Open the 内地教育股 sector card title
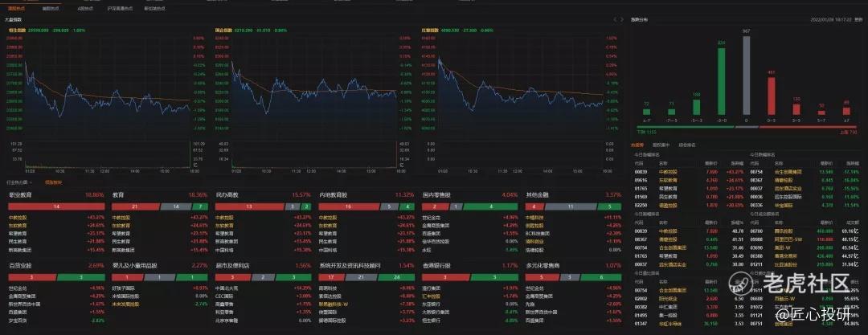868x335 pixels. [x=334, y=195]
